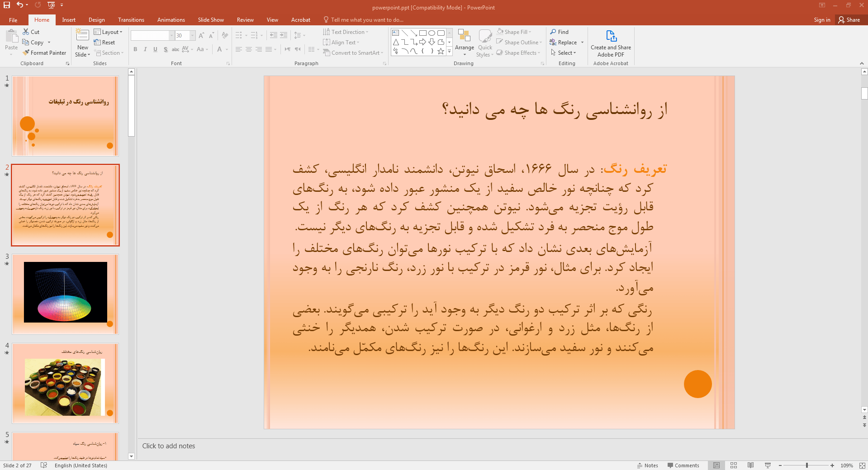The height and width of the screenshot is (470, 868).
Task: Start slideshow from beginning icon in quick access toolbar
Action: [51, 5]
